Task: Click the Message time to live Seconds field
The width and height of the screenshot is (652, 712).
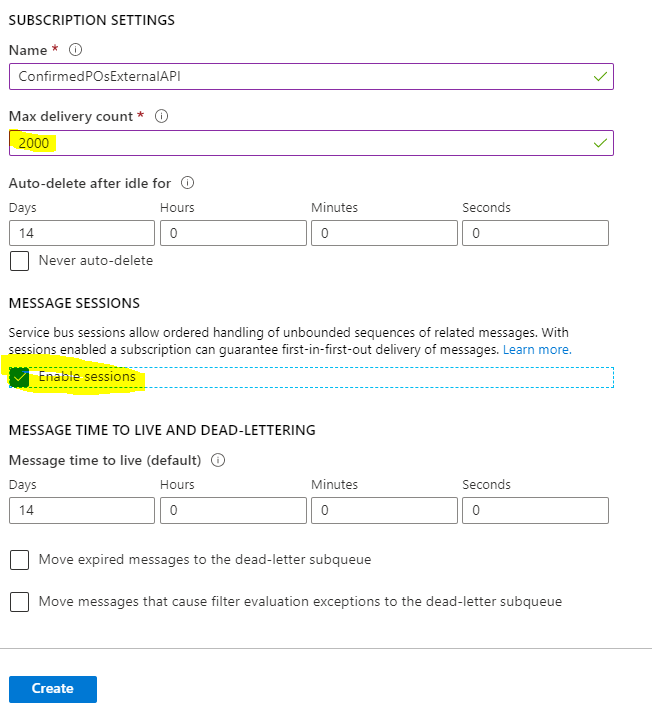Action: pos(535,510)
